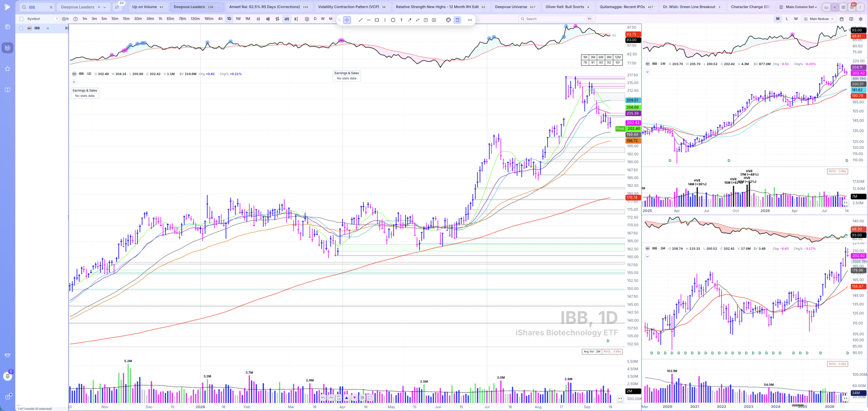Remove the Deepvue Leaders list chip
This screenshot has height=411, width=868.
[99, 7]
